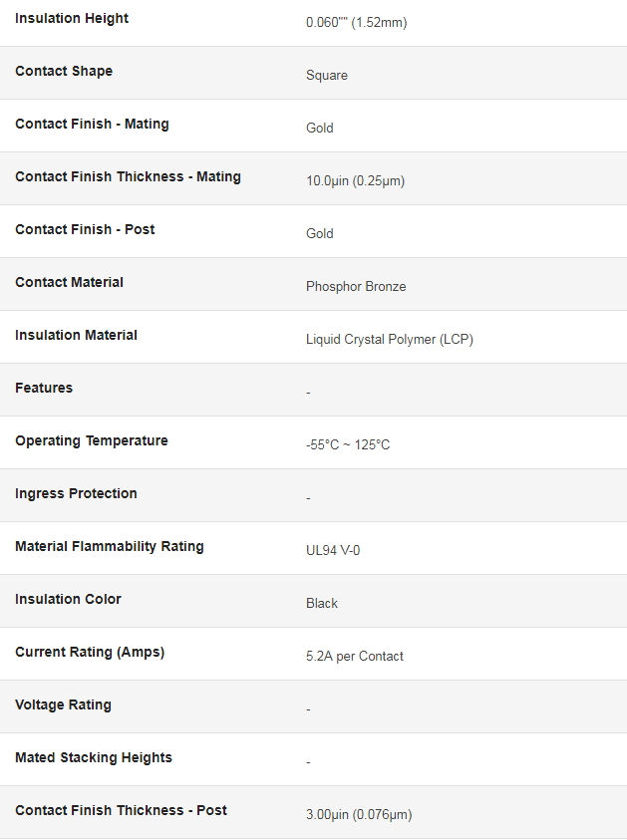Screen dimensions: 627x840
Task: Select the Contact Finish - Post label
Action: (x=85, y=229)
